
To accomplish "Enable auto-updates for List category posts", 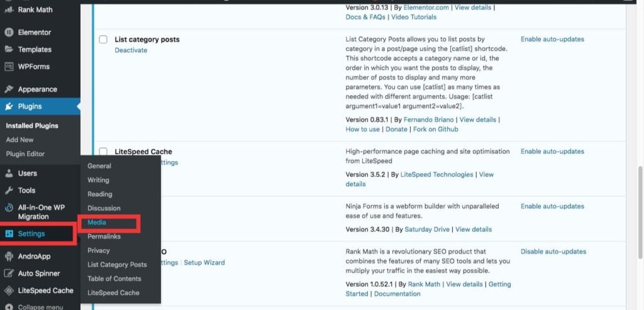I will 552,40.
